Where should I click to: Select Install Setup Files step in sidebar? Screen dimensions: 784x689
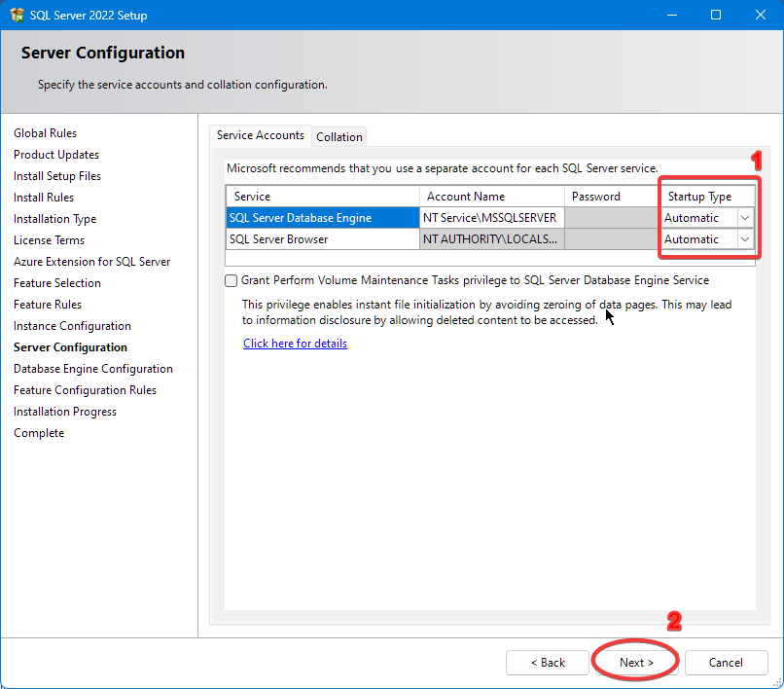pos(57,176)
